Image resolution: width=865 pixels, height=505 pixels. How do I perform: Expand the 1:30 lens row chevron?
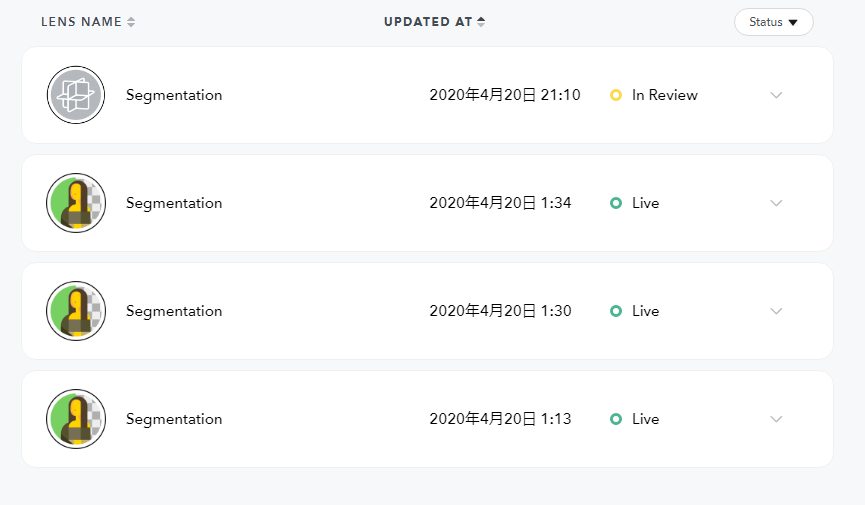pos(776,311)
